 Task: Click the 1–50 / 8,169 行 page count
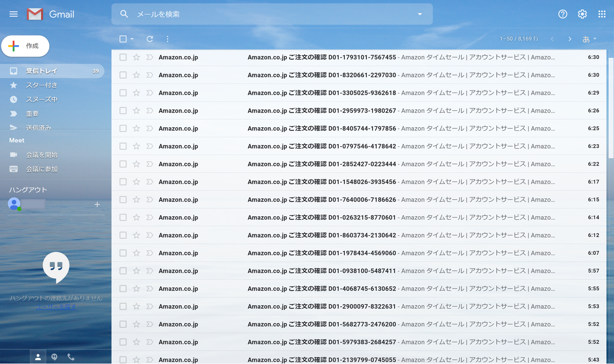pyautogui.click(x=519, y=39)
